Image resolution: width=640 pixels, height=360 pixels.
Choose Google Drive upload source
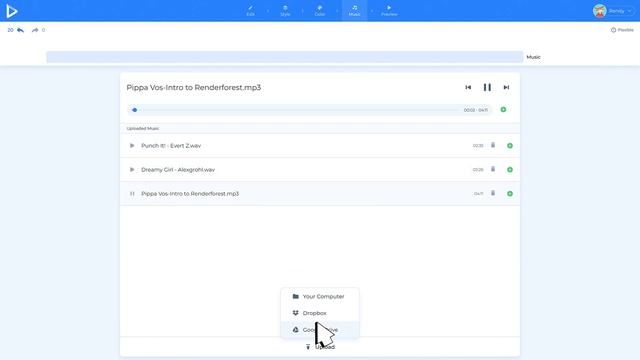tap(320, 330)
